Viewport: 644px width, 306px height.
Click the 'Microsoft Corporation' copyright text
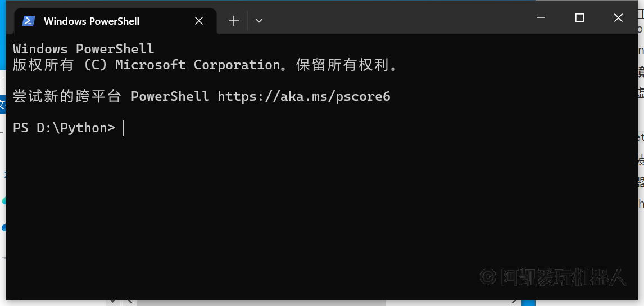(x=197, y=65)
